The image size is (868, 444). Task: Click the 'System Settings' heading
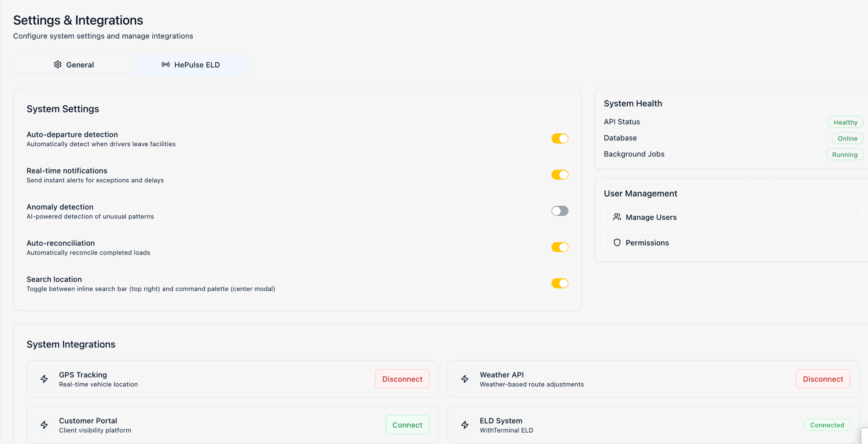point(63,109)
